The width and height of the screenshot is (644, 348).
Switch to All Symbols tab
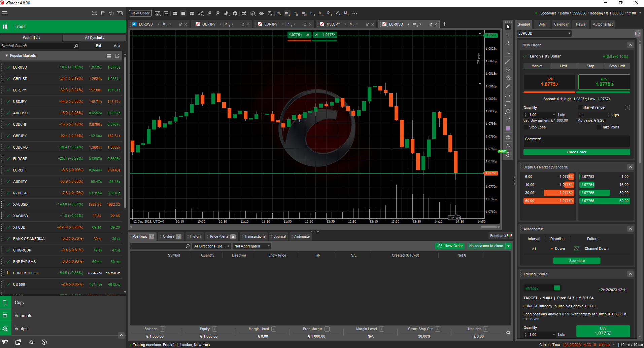(x=94, y=38)
